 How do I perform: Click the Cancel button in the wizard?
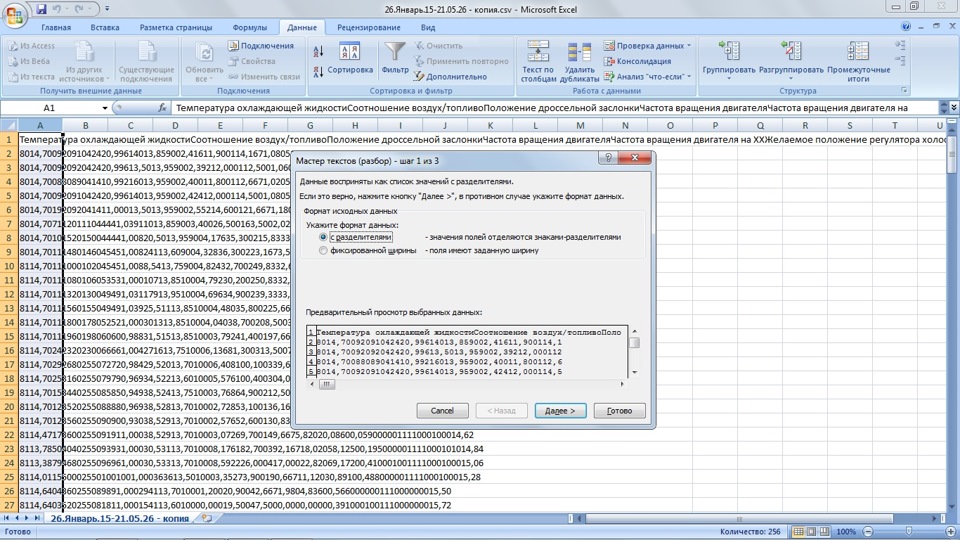[x=442, y=411]
